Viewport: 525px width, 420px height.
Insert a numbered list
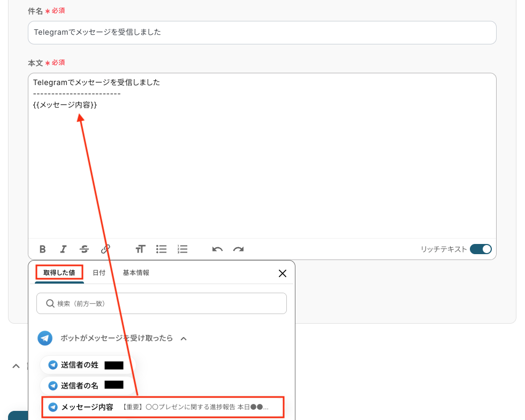[182, 249]
